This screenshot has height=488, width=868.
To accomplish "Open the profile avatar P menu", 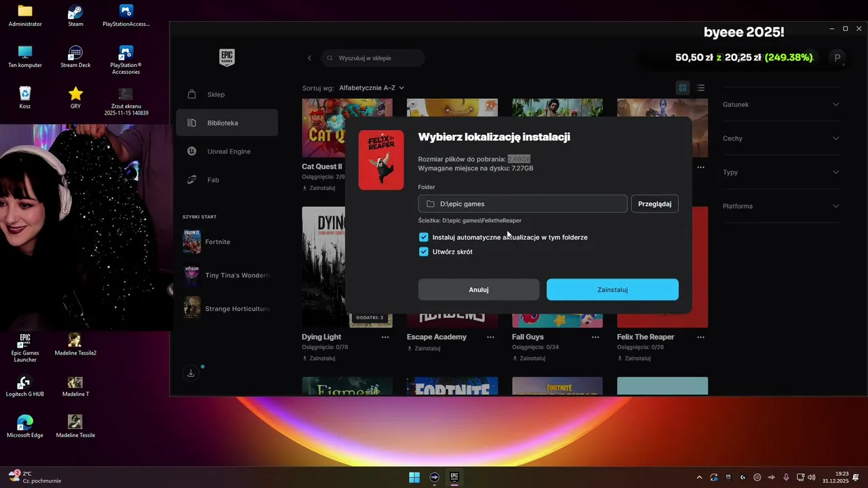I will [x=837, y=58].
